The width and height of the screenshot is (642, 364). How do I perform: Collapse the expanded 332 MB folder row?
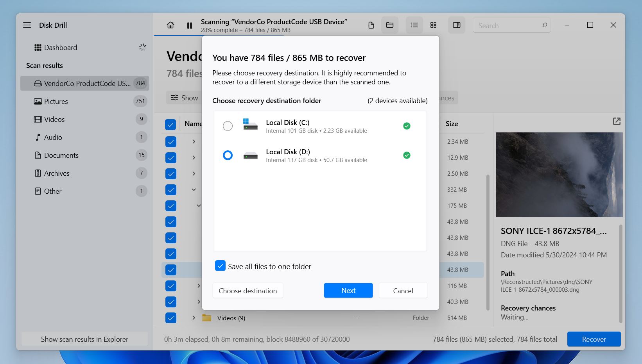pos(194,190)
